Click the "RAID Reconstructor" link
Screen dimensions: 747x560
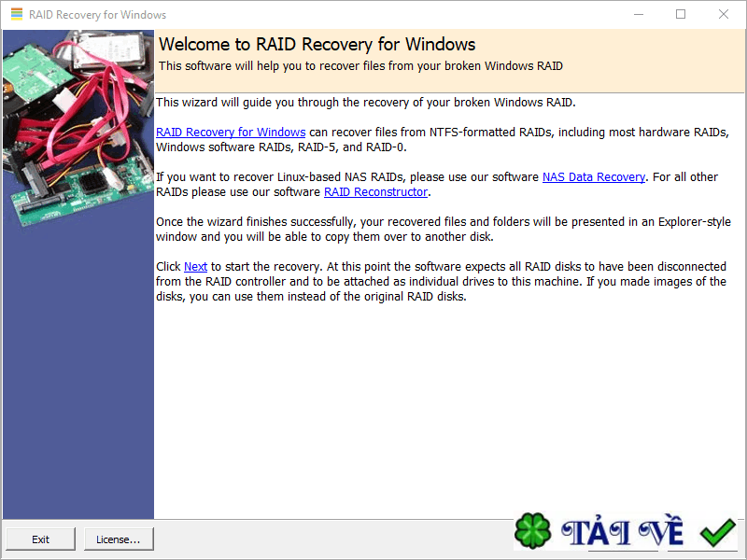point(375,191)
